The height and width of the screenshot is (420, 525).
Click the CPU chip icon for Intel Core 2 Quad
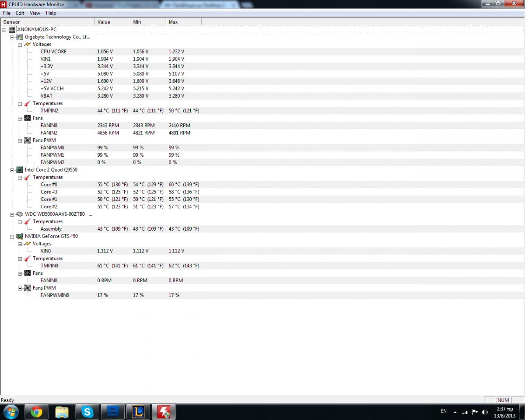(20, 170)
